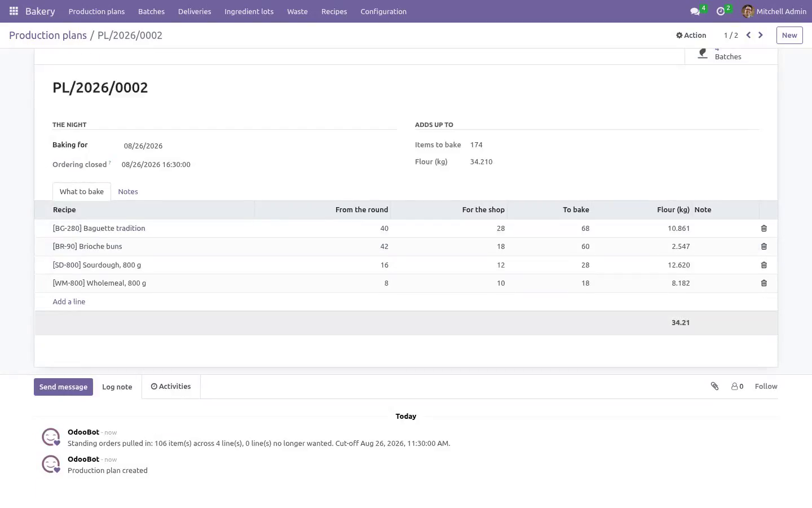812x508 pixels.
Task: Click Bakery app name
Action: tap(40, 11)
